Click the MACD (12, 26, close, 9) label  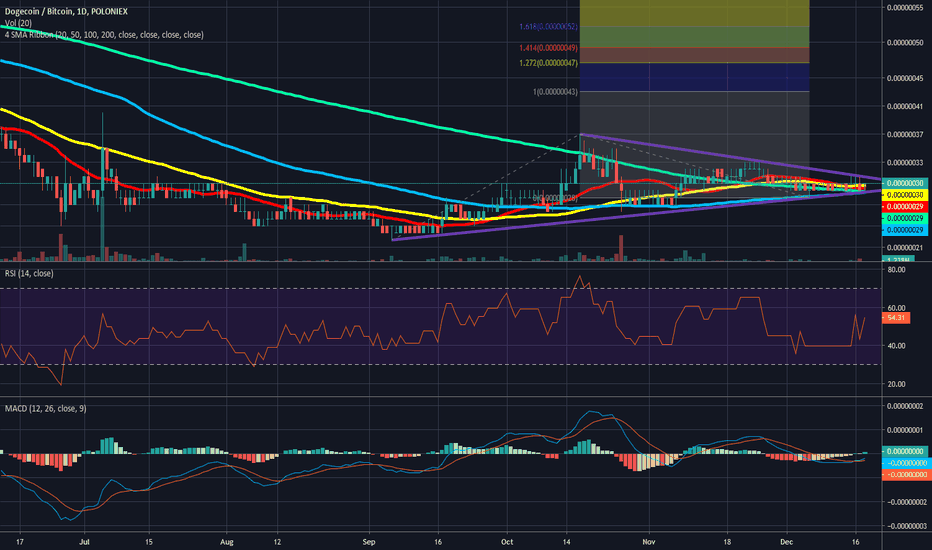click(x=45, y=408)
